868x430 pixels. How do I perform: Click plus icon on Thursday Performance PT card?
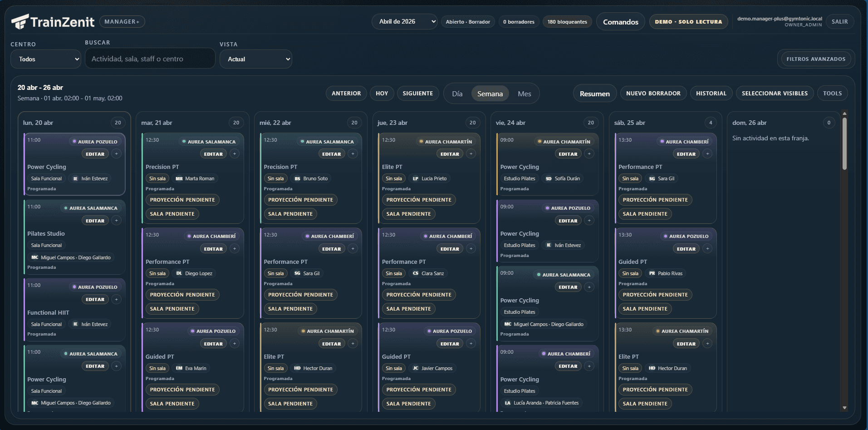471,249
